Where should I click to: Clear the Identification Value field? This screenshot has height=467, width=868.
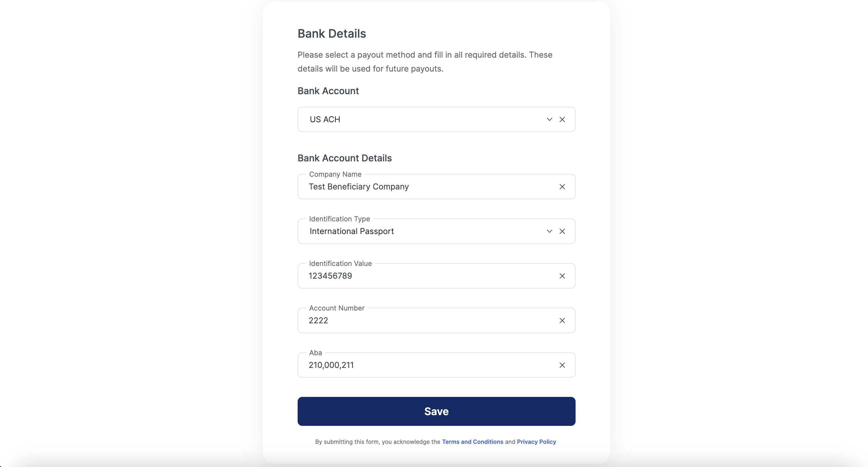(x=562, y=276)
